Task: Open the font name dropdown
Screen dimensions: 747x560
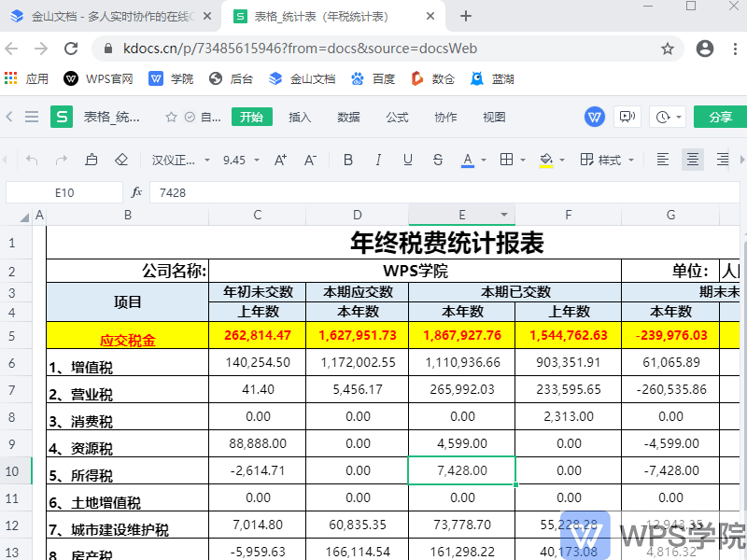Action: pyautogui.click(x=180, y=160)
